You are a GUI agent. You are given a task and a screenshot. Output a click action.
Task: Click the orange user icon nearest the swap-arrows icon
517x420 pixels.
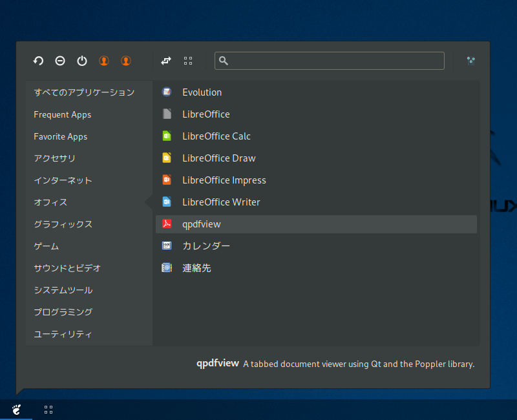tap(126, 61)
